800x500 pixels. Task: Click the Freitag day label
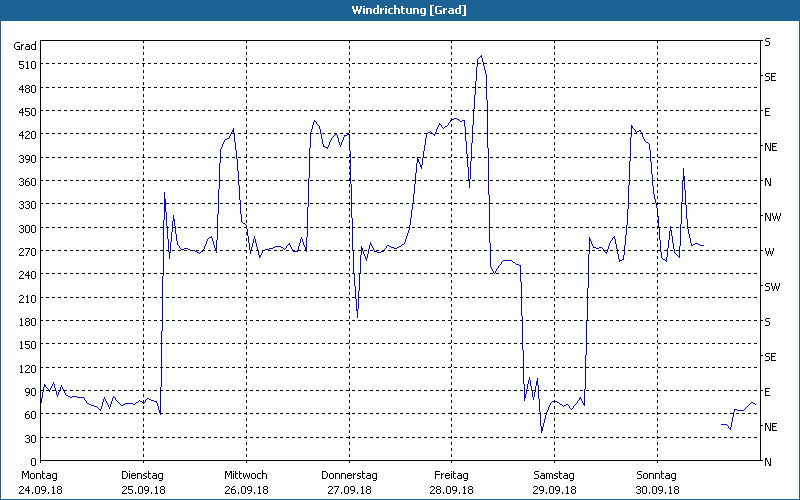point(452,476)
